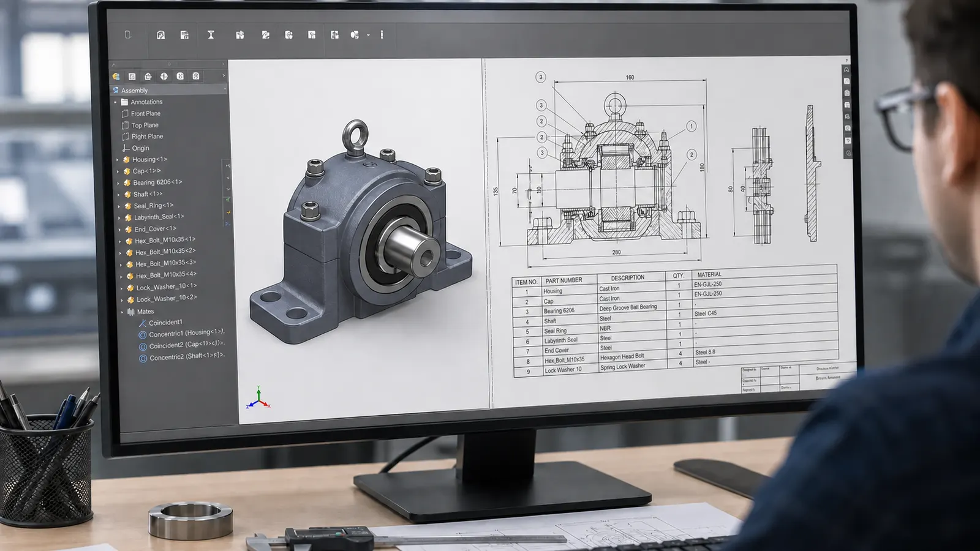Screen dimensions: 980x551
Task: Select the 'Hex_Bolt_M10x35<2>' label
Action: 165,251
